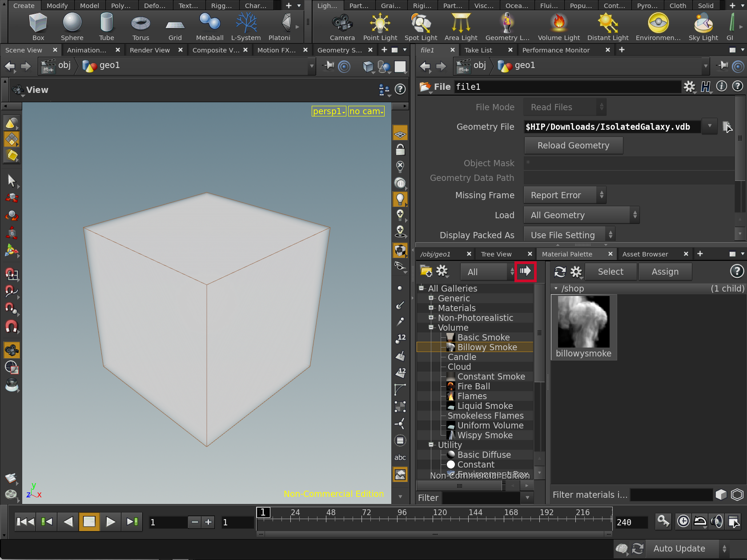Toggle the viewport lock icon
Screen dimensions: 747x560
tap(400, 150)
